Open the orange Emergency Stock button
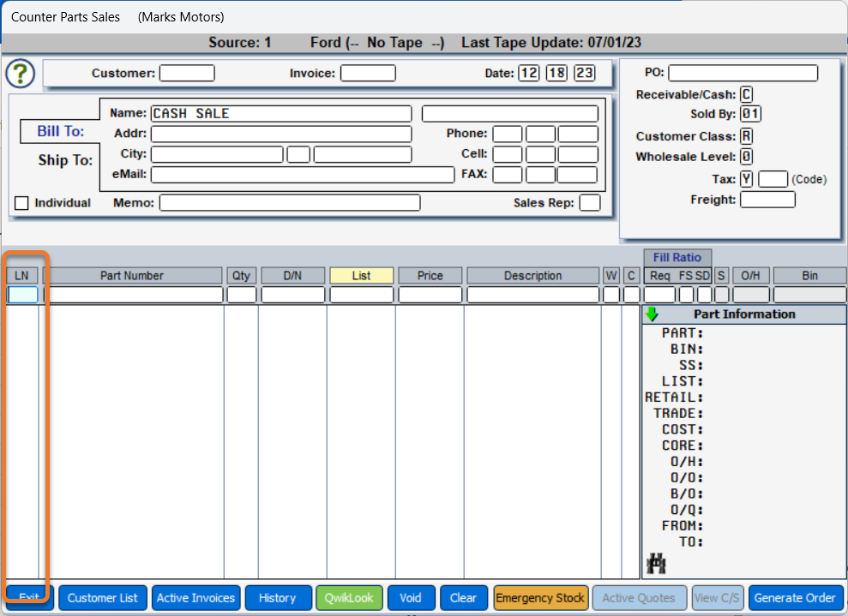This screenshot has width=848, height=616. (x=540, y=598)
